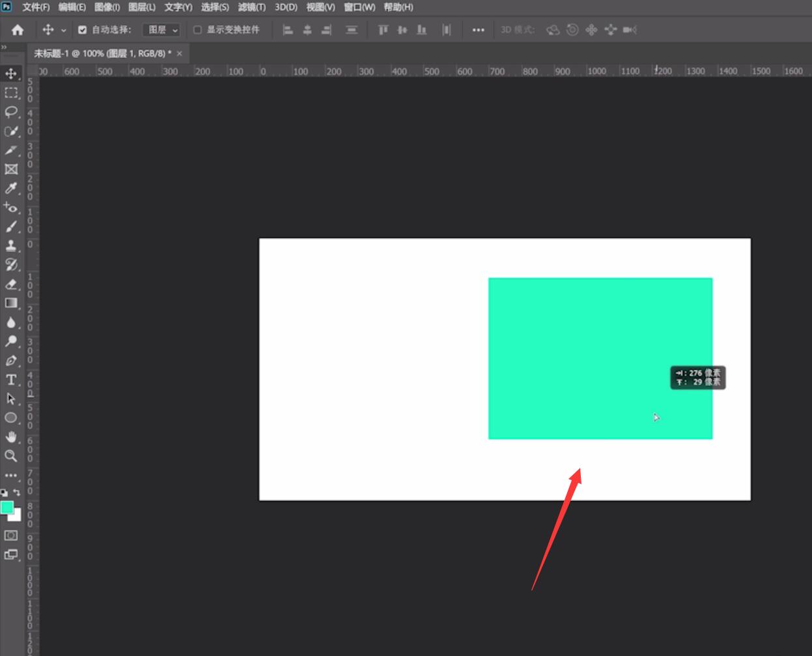Select the 未标题-1 document tab
Image resolution: width=812 pixels, height=656 pixels.
pos(103,53)
